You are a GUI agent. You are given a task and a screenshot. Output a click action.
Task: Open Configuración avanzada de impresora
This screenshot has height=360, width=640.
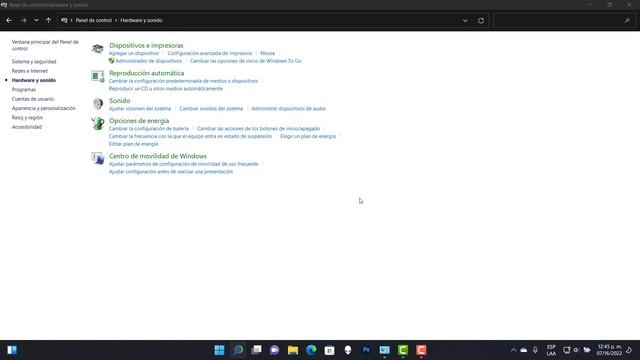click(209, 53)
